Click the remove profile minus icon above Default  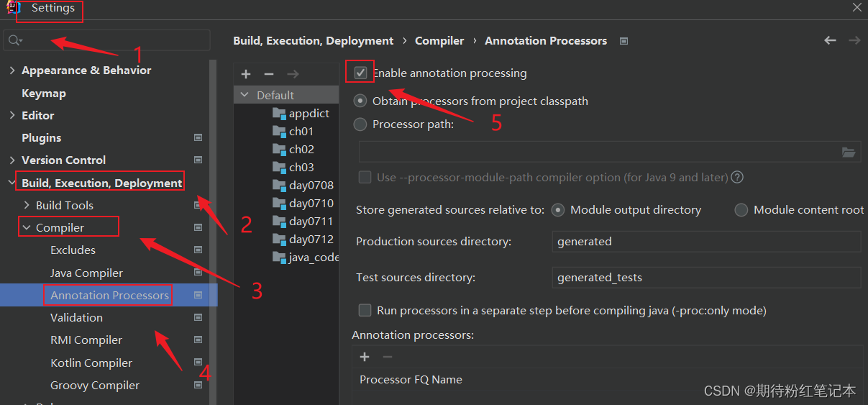(x=269, y=74)
